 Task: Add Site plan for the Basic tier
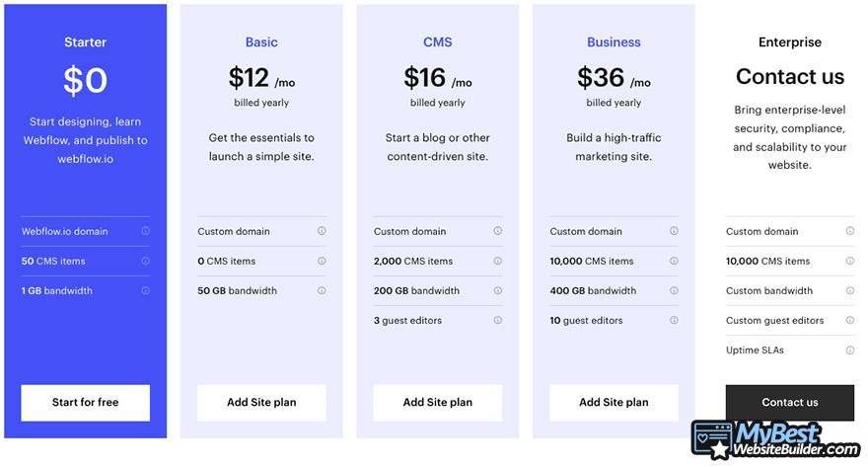tap(261, 403)
